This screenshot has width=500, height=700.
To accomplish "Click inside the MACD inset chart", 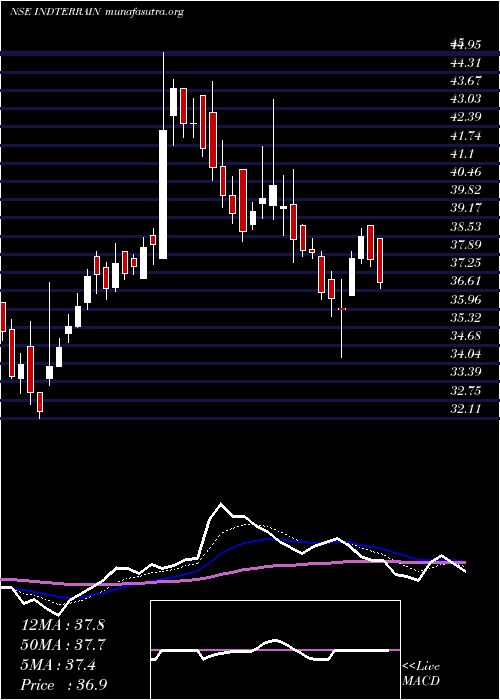I will [x=275, y=650].
